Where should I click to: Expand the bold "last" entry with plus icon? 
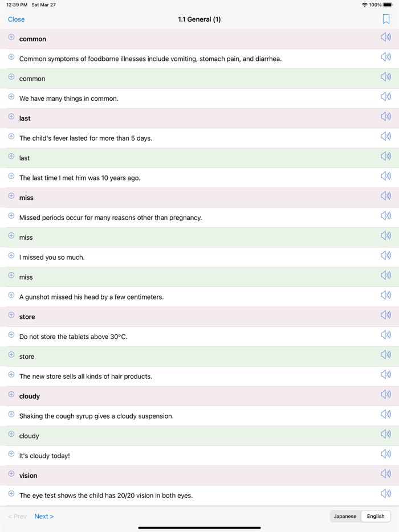point(11,117)
